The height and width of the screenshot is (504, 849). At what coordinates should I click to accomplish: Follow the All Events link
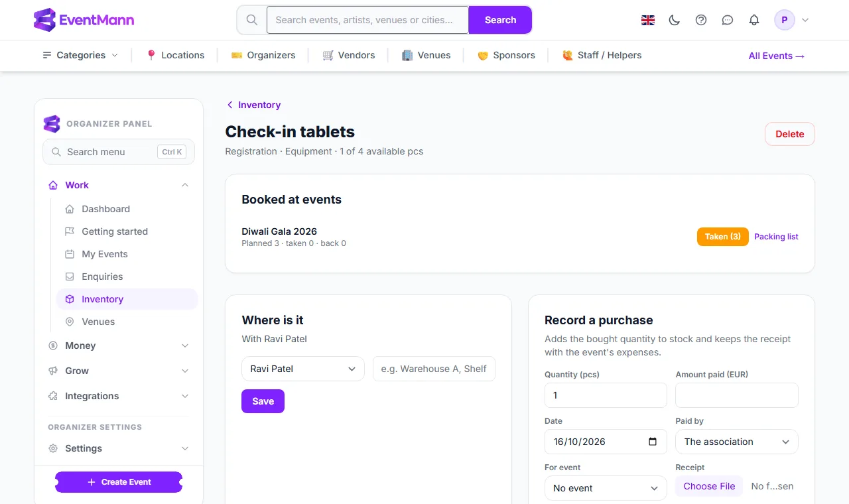click(777, 56)
